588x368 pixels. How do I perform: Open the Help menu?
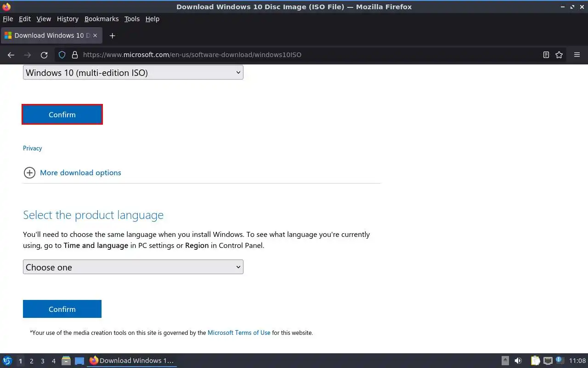(152, 19)
